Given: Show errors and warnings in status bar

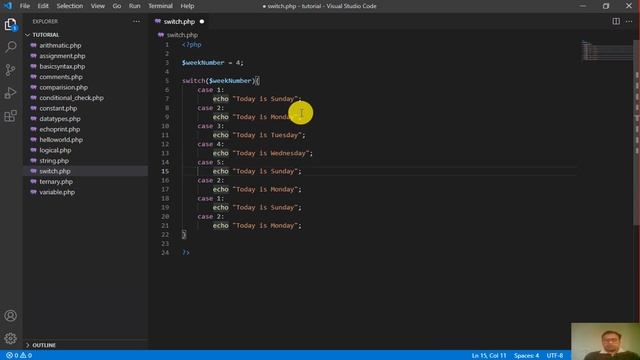Looking at the screenshot, I should (x=19, y=356).
